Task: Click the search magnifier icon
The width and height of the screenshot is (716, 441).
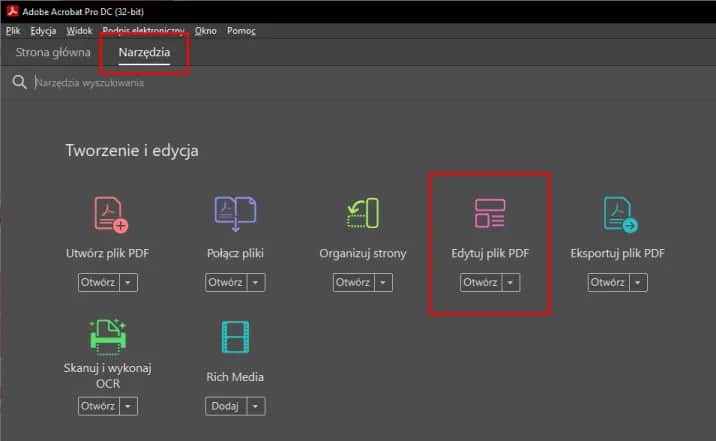Action: 19,83
